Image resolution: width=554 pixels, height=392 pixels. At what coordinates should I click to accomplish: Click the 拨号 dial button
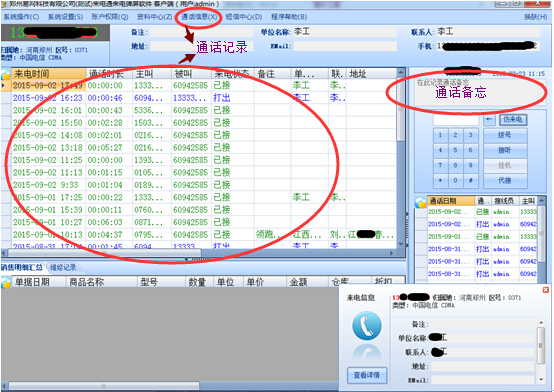(x=505, y=135)
